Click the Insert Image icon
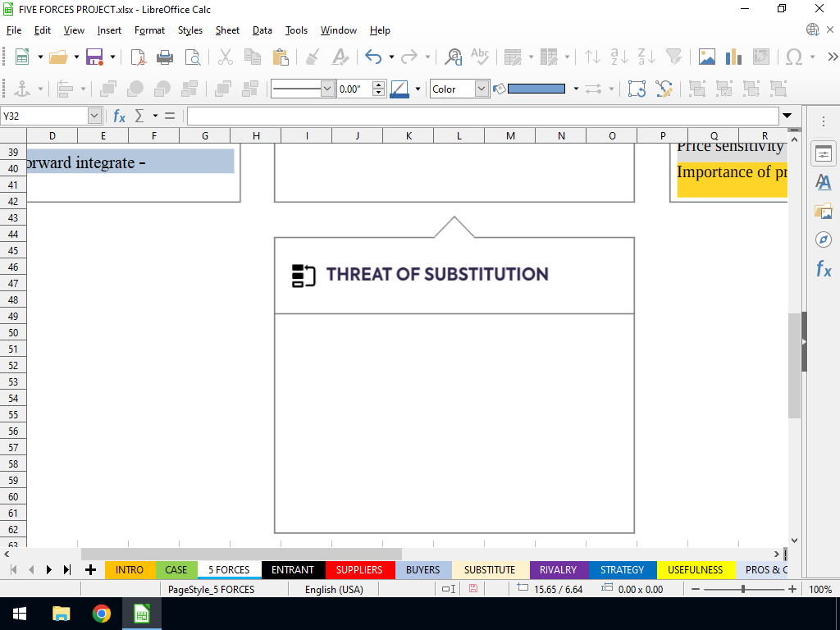The height and width of the screenshot is (630, 840). 706,57
